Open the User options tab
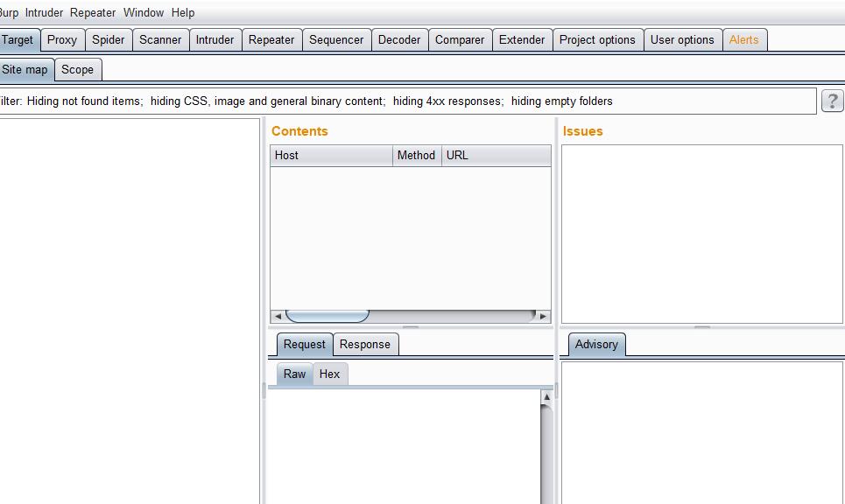 pos(682,40)
